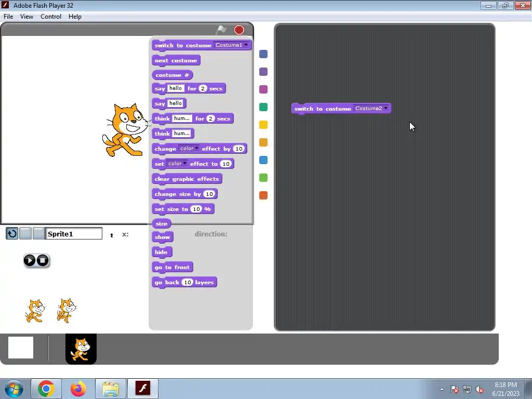Click the clear graphic effects block
This screenshot has width=532, height=399.
pyautogui.click(x=187, y=179)
